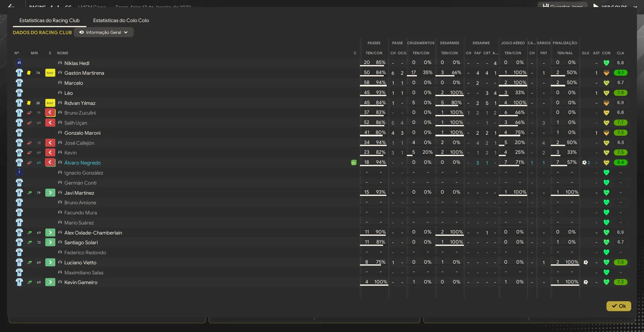Click Ignacio González's goalkeeper shirt icon

click(x=19, y=172)
